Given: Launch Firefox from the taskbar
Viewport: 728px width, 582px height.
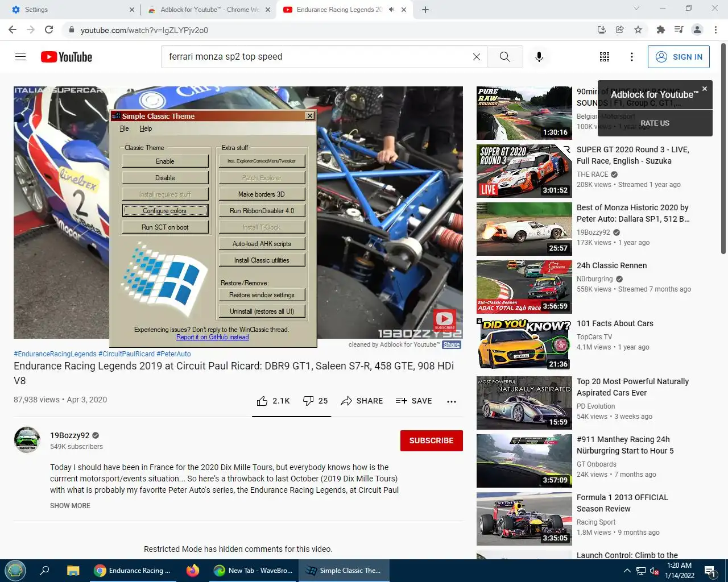Looking at the screenshot, I should (193, 571).
